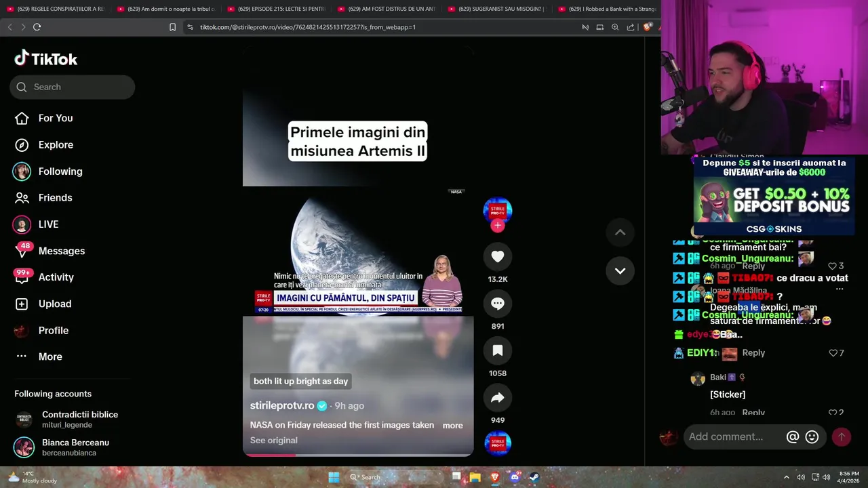Viewport: 868px width, 488px height.
Task: Go to next video with down chevron
Action: pos(620,270)
